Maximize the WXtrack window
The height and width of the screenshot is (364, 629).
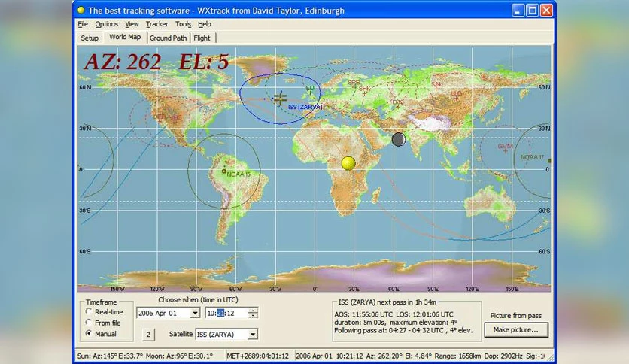pyautogui.click(x=532, y=11)
